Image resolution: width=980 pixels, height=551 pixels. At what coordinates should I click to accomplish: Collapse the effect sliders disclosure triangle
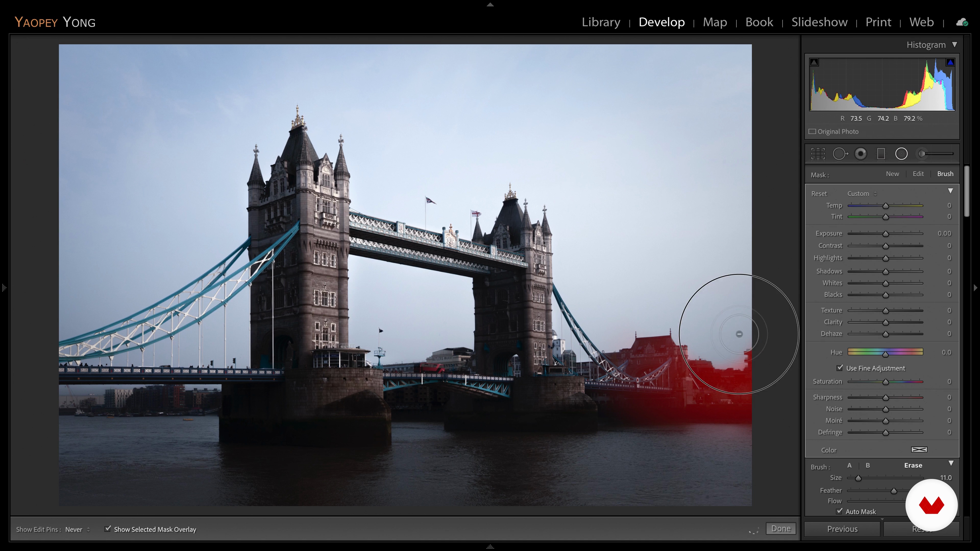point(950,191)
